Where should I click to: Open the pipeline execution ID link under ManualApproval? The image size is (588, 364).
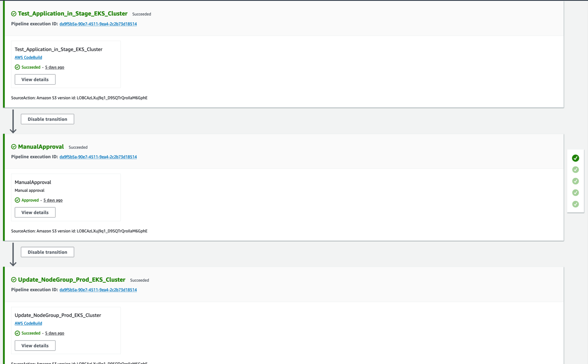[x=98, y=157]
